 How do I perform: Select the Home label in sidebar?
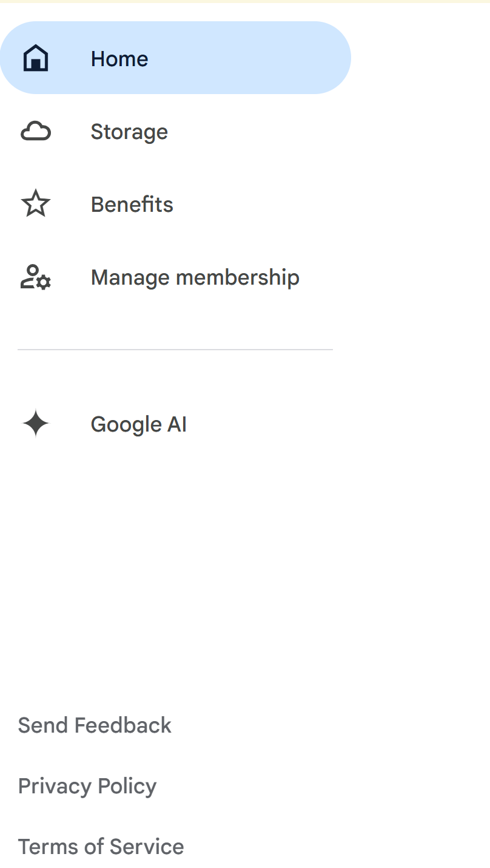click(119, 59)
